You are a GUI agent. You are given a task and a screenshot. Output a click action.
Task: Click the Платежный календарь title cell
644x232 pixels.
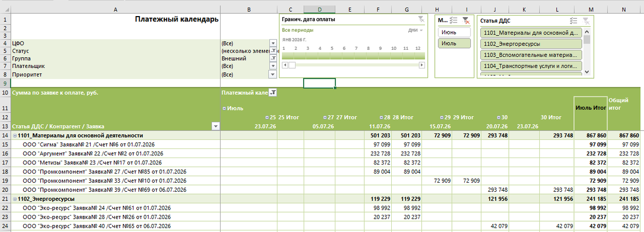click(116, 19)
